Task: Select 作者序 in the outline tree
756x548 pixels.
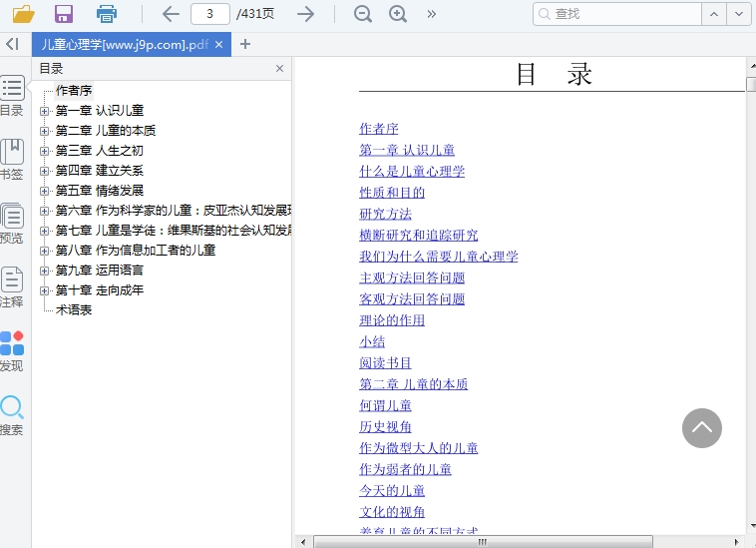Action: (x=74, y=90)
